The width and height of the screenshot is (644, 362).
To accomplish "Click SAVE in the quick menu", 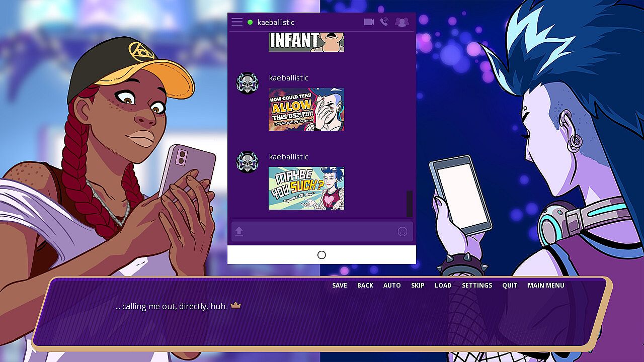I will click(x=340, y=285).
